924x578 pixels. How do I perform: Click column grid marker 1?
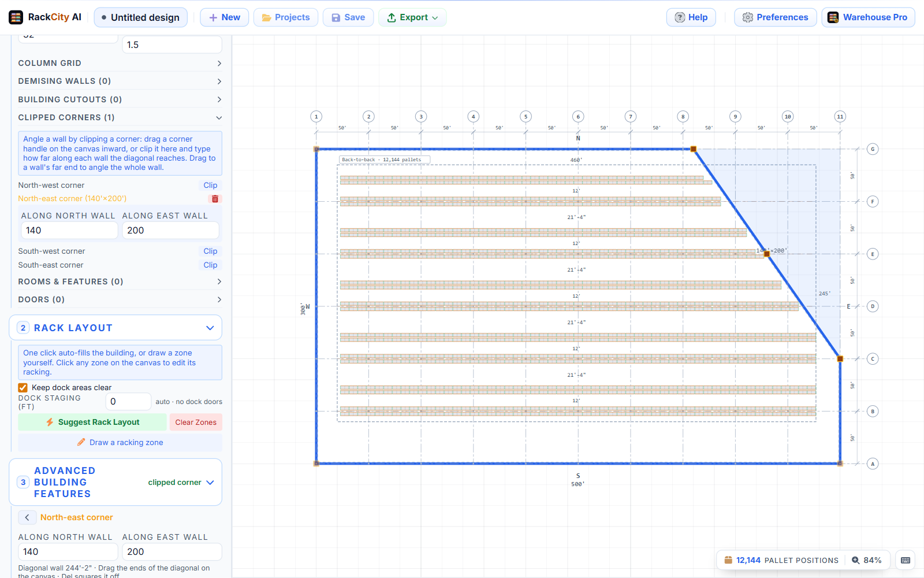tap(316, 117)
